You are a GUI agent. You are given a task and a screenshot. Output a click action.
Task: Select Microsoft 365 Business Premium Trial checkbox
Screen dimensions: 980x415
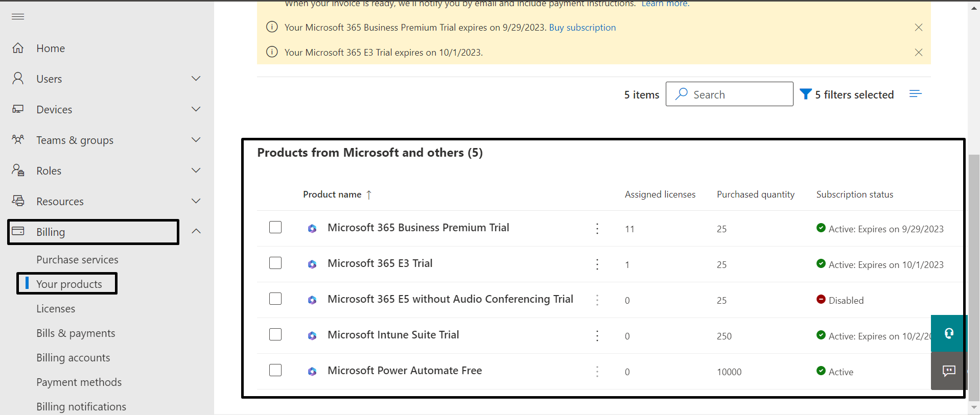pos(275,227)
